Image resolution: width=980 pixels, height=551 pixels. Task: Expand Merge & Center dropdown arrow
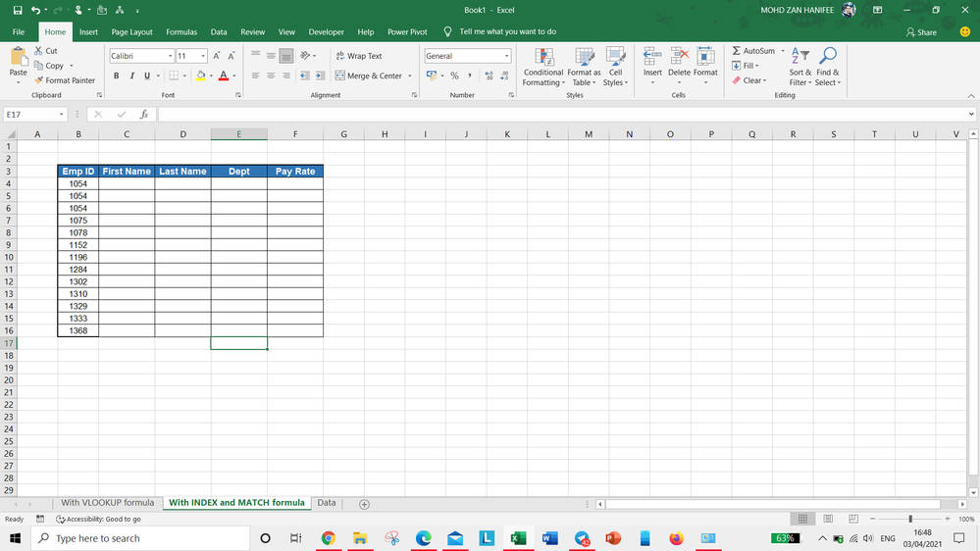click(410, 75)
